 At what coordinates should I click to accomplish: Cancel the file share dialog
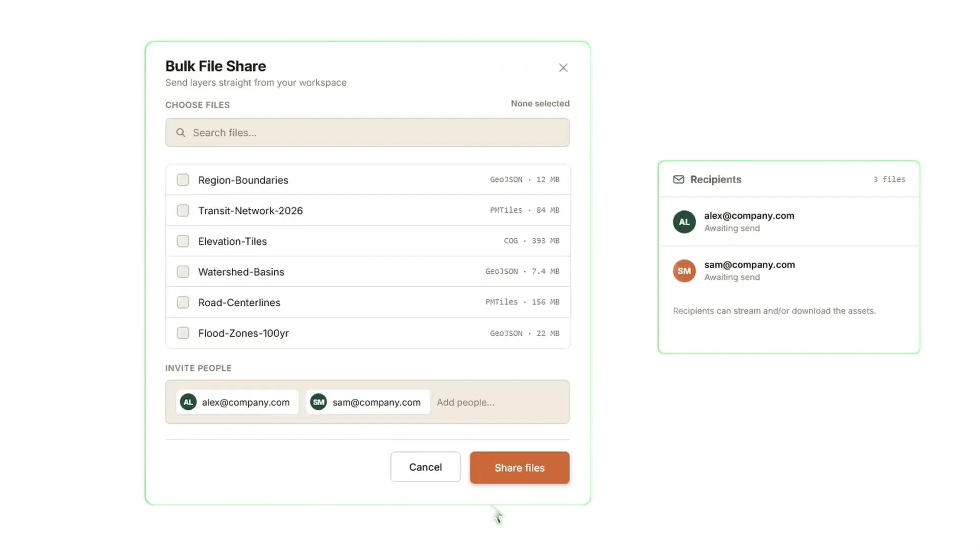coord(425,467)
